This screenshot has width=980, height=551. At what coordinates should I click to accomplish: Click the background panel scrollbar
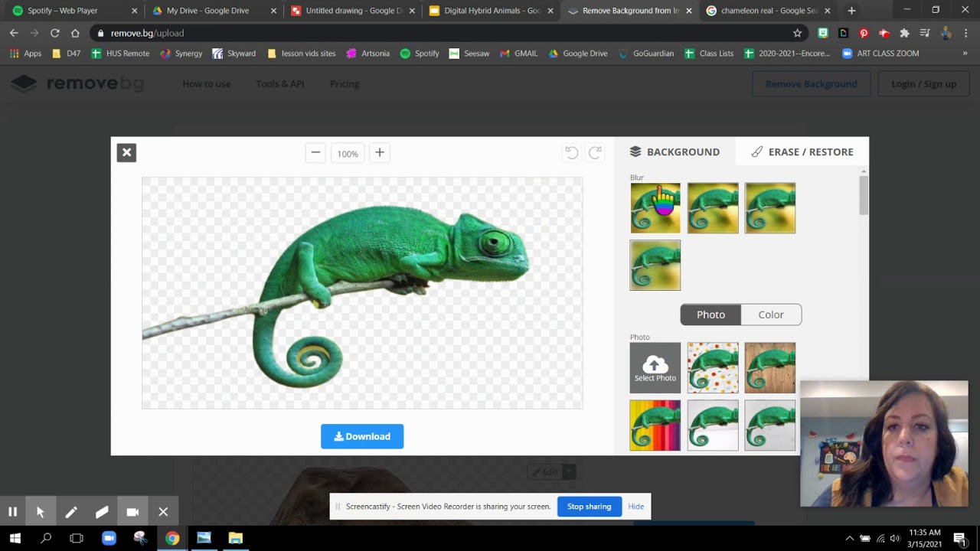864,195
